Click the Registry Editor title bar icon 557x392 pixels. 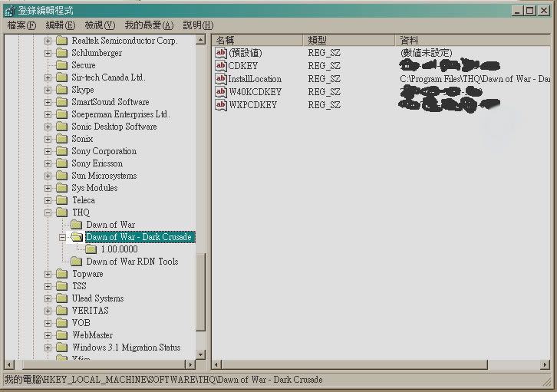(x=10, y=11)
